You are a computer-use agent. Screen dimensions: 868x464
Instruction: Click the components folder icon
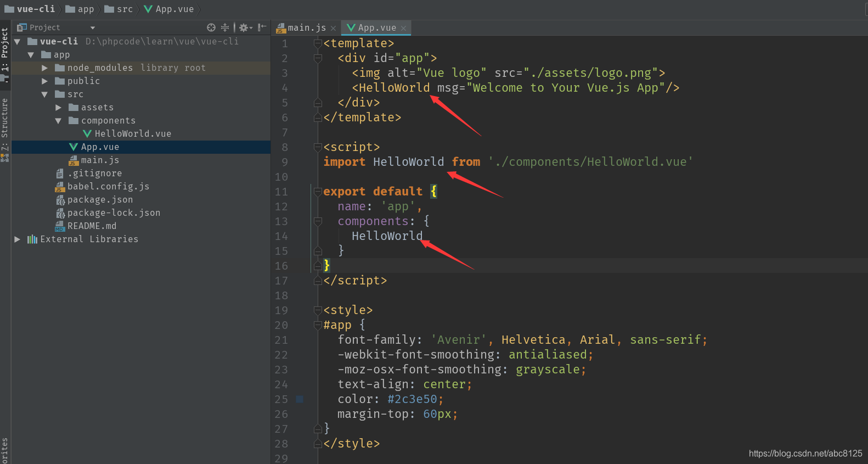pos(74,120)
